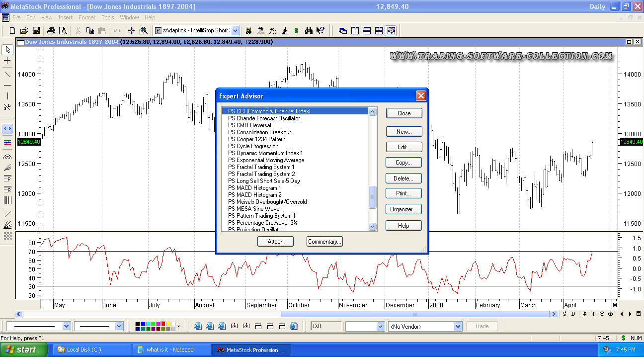Image resolution: width=644 pixels, height=357 pixels.
Task: Open the Format menu
Action: pyautogui.click(x=87, y=17)
